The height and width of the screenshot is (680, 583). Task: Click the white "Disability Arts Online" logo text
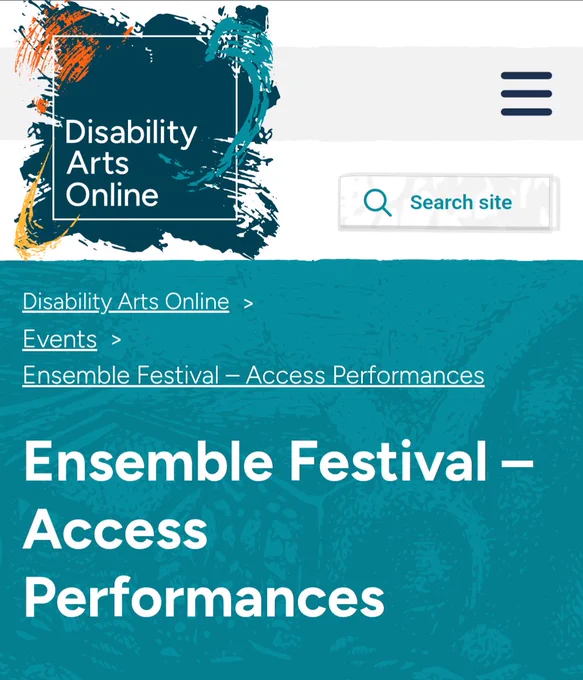click(x=130, y=163)
